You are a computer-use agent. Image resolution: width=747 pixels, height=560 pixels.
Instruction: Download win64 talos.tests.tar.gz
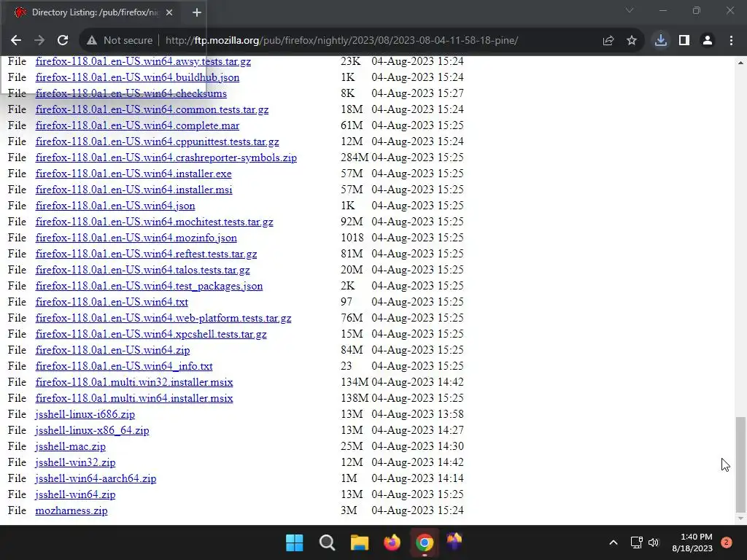[142, 270]
